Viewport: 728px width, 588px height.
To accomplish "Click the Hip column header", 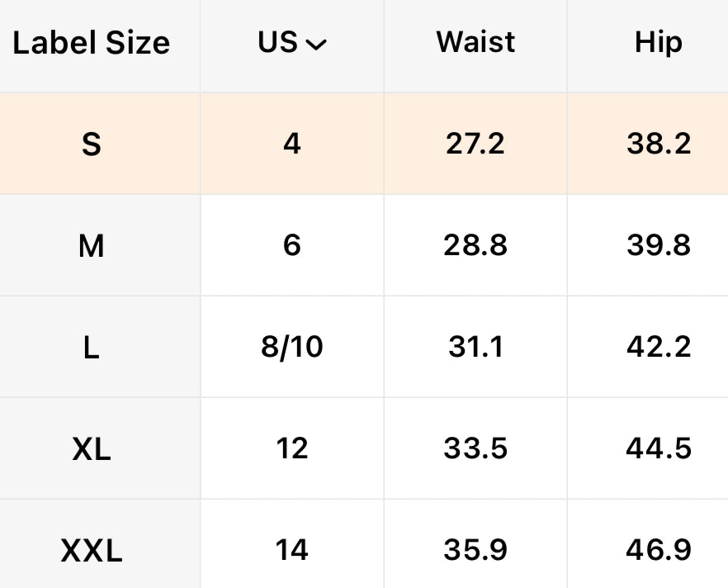I will tap(658, 42).
